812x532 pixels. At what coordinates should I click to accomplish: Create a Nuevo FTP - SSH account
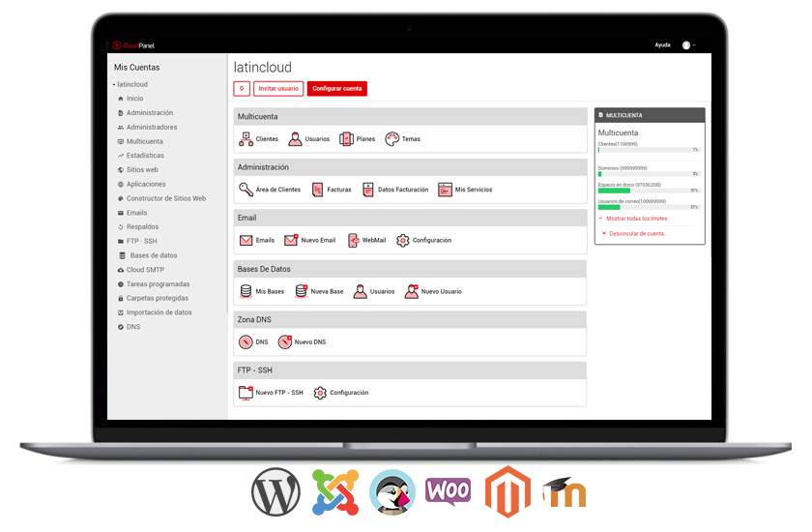(246, 393)
